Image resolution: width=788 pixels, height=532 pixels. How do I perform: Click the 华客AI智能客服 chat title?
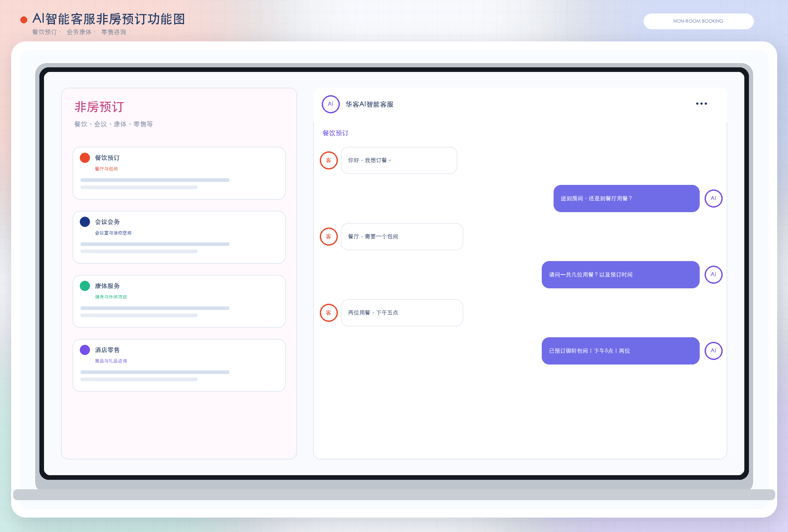pos(369,104)
